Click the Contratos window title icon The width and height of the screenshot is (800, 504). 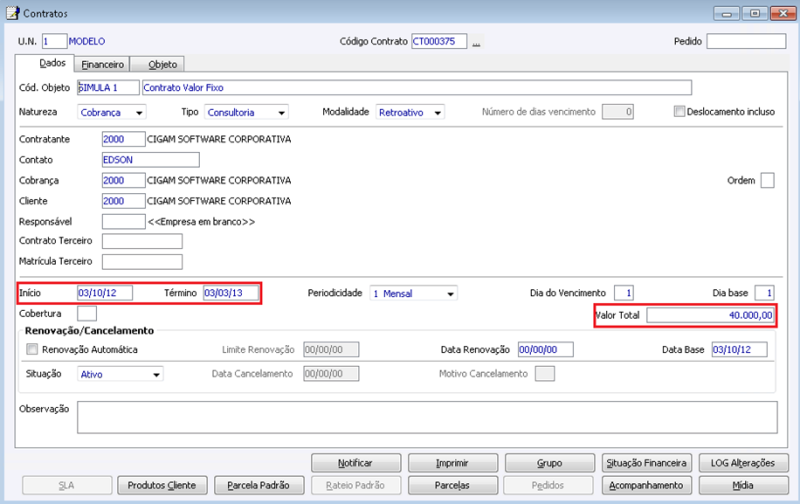[12, 13]
